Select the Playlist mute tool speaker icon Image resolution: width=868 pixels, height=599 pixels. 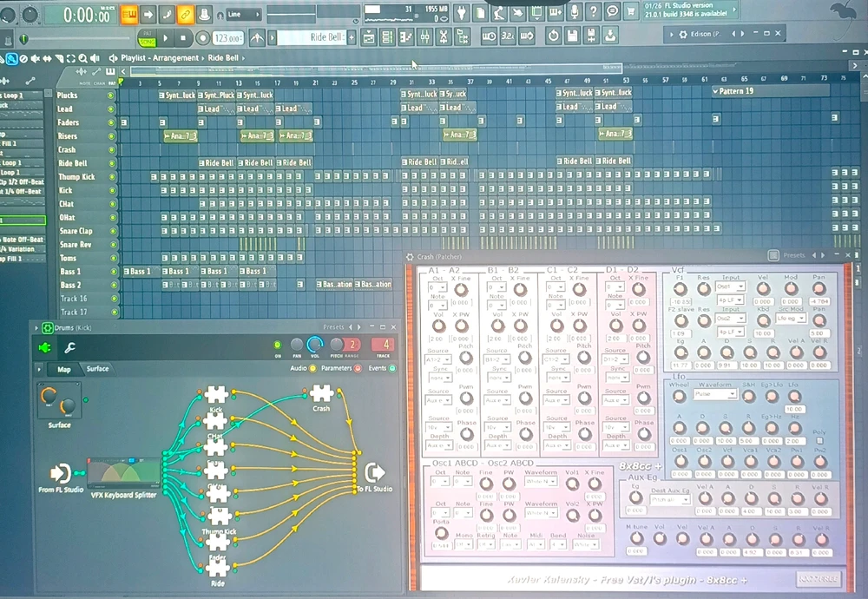click(36, 58)
